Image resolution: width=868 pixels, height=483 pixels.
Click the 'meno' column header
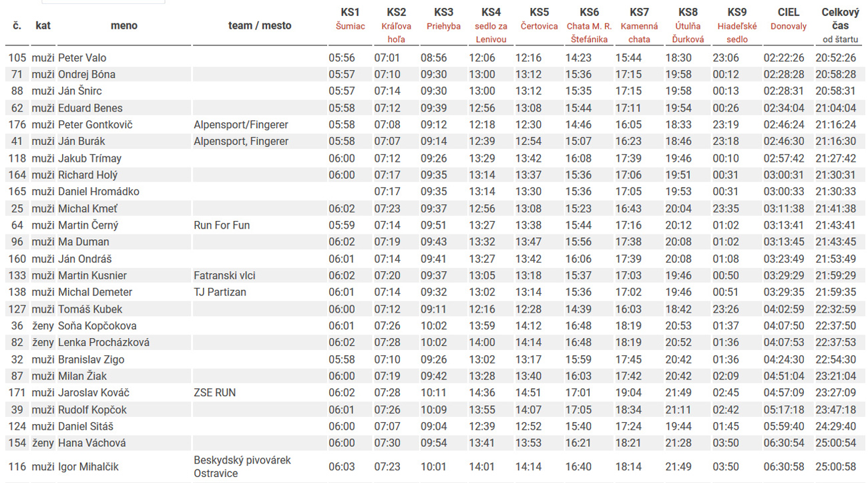click(124, 25)
